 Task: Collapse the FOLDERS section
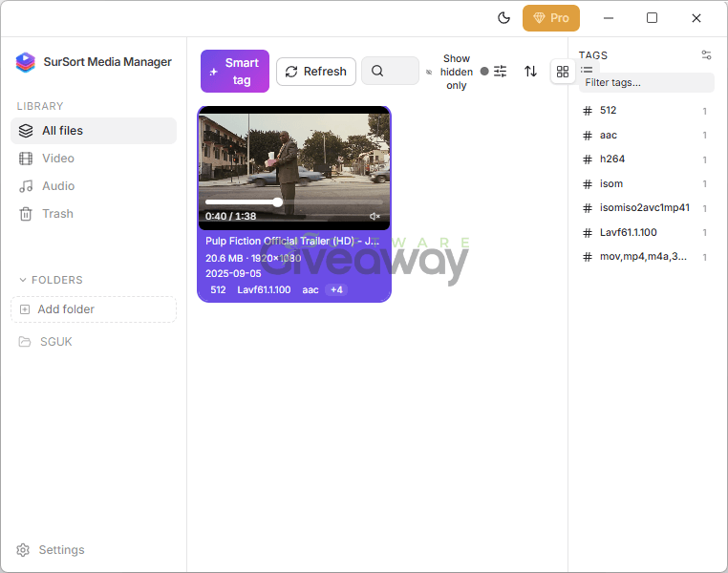tap(51, 280)
